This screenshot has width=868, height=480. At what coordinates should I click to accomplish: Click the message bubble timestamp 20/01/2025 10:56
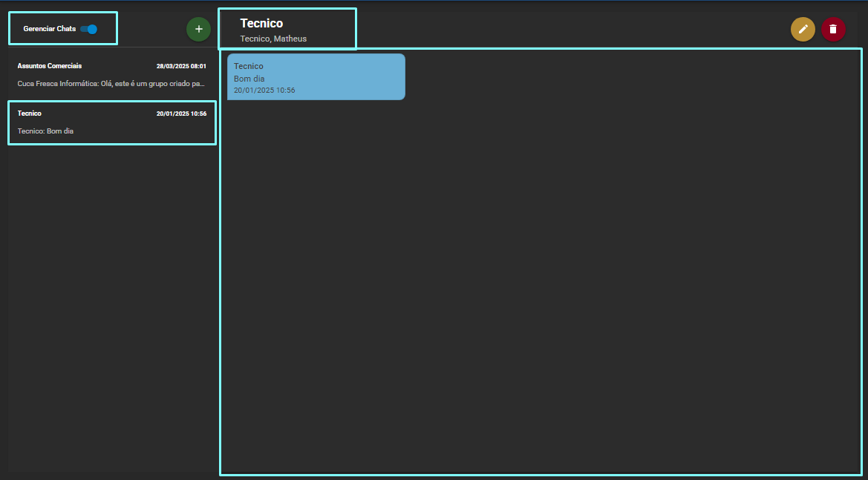(x=264, y=90)
